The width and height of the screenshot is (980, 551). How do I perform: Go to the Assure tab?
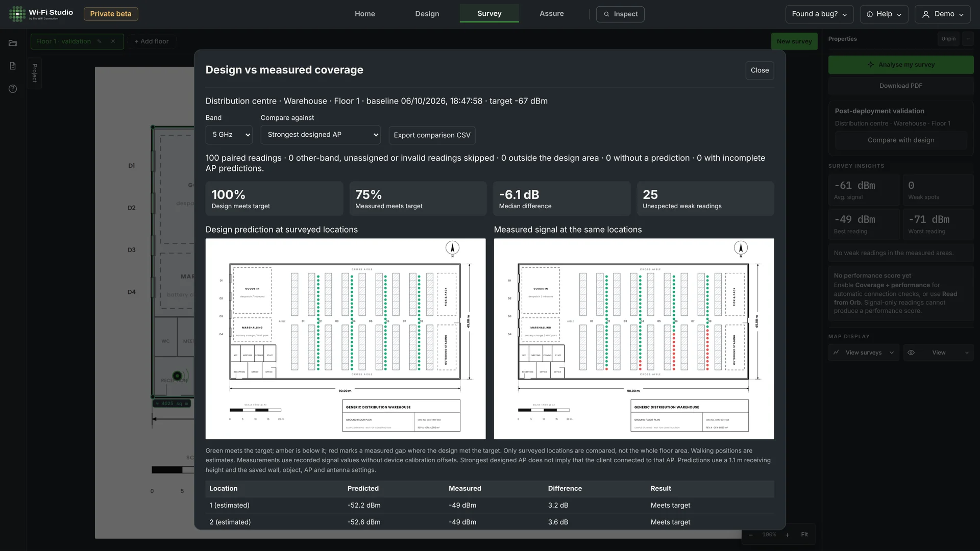552,14
